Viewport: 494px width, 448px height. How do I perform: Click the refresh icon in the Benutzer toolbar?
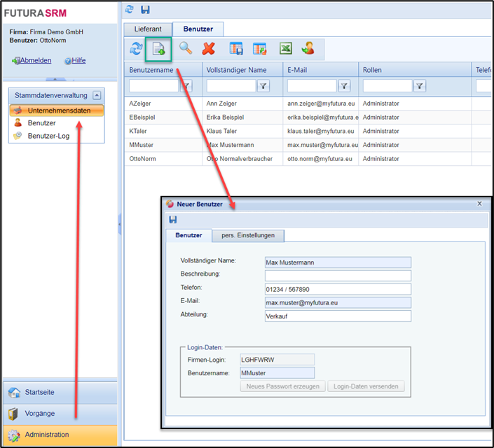tap(137, 48)
